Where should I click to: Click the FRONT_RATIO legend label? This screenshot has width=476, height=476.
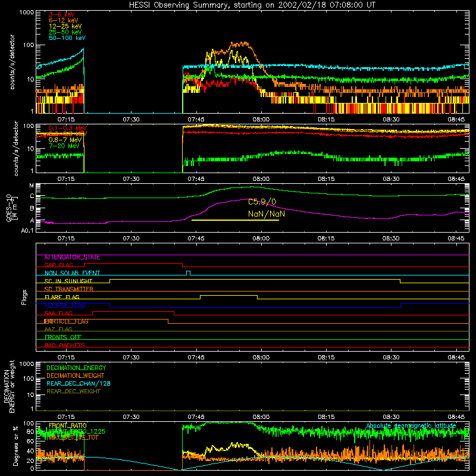tap(68, 425)
